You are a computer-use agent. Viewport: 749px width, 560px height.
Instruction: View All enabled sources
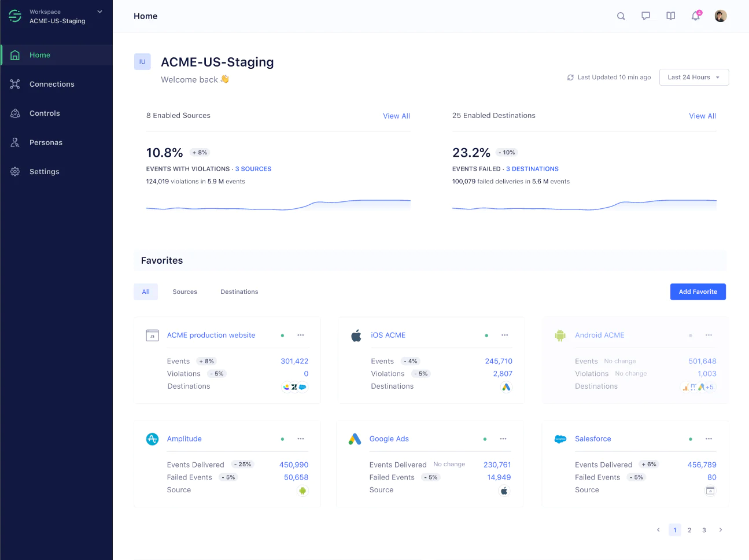pos(396,116)
